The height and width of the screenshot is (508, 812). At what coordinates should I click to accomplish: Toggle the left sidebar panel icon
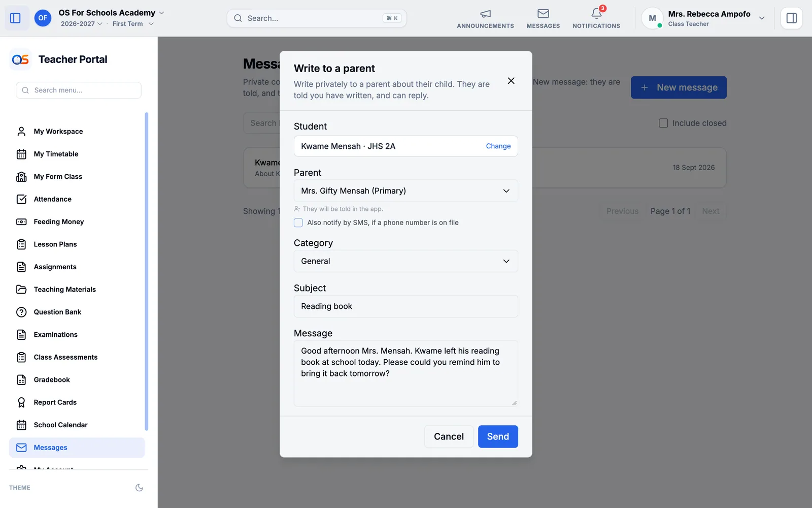click(15, 18)
